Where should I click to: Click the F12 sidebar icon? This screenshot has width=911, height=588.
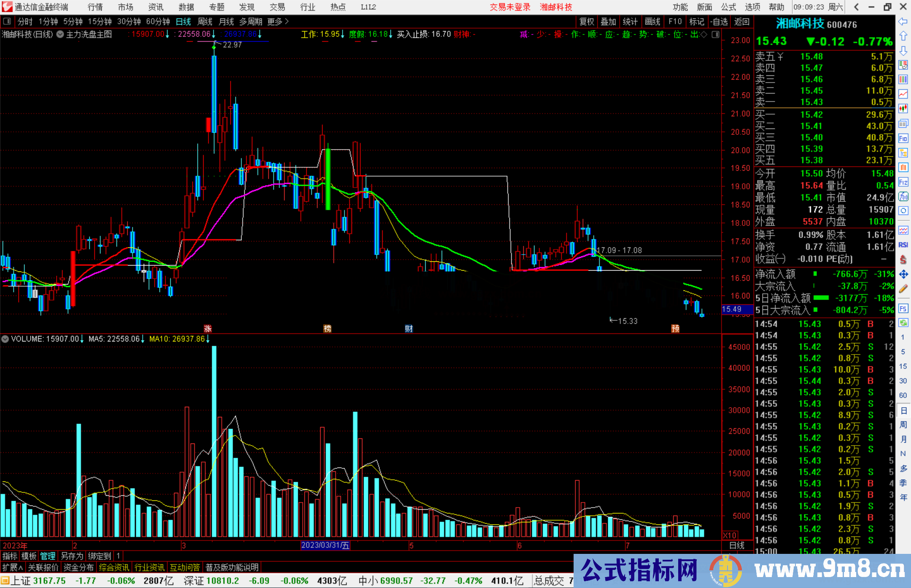(x=903, y=182)
